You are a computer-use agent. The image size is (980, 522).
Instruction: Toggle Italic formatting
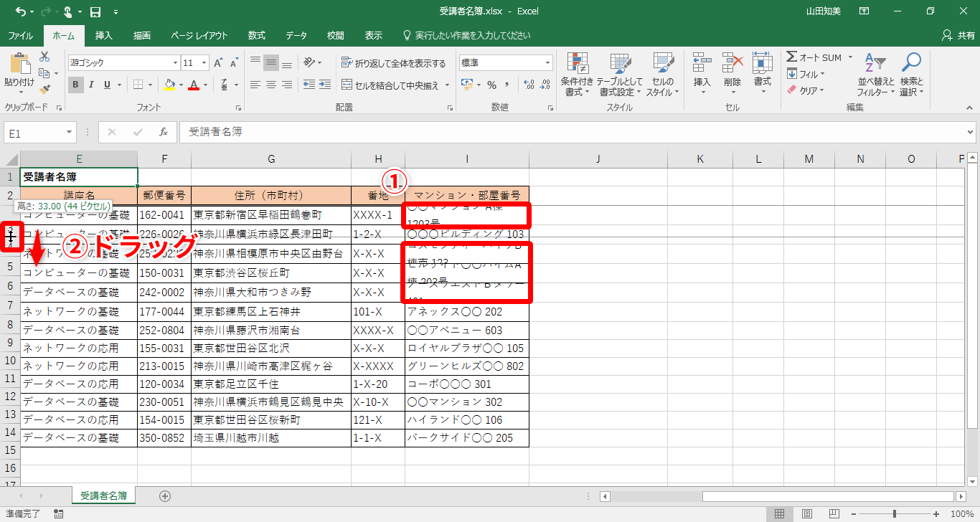(92, 85)
